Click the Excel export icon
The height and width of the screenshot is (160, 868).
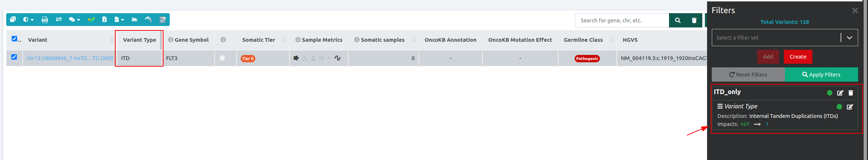pos(104,20)
